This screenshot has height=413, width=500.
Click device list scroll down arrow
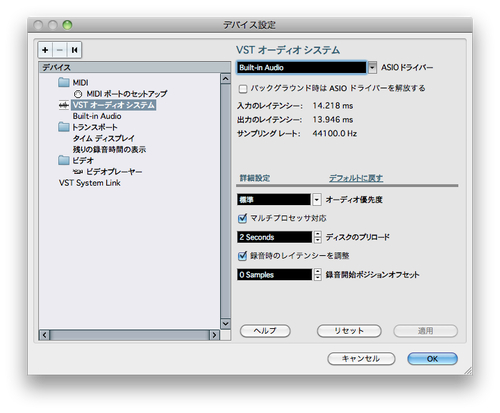226,324
